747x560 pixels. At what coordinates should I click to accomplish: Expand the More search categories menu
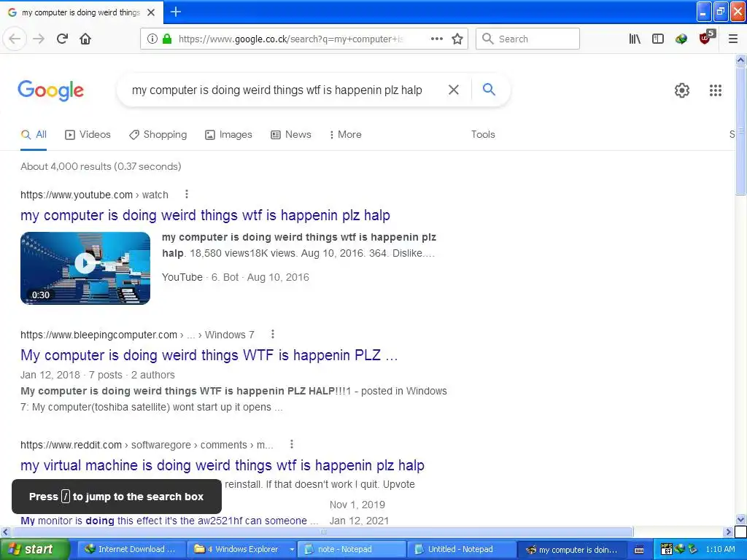(345, 135)
